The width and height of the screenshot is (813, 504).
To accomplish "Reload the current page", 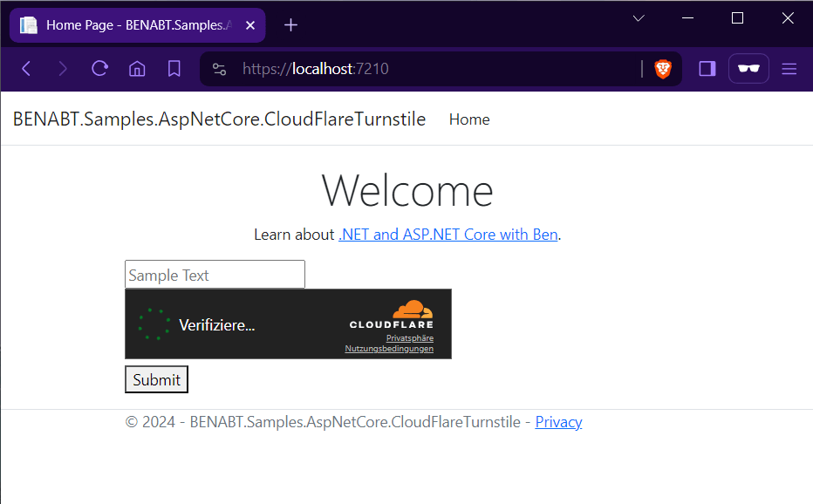I will point(100,69).
